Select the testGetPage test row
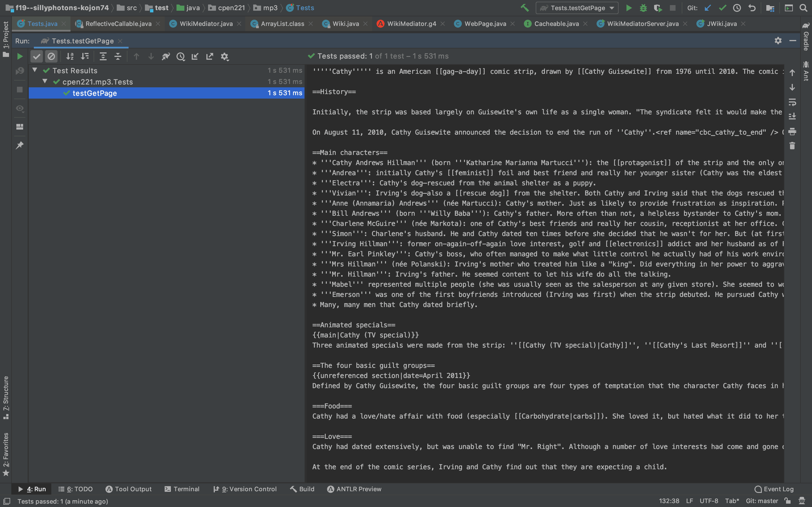The height and width of the screenshot is (507, 812). [x=95, y=93]
